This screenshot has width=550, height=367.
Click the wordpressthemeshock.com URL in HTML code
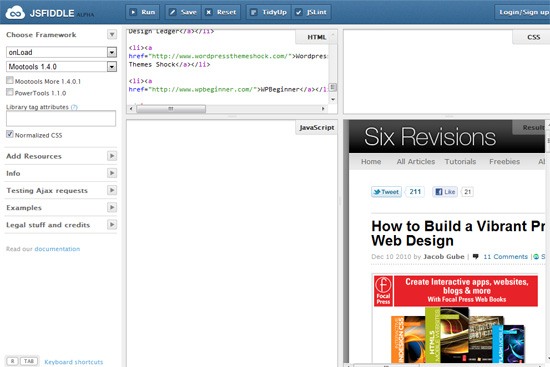pos(220,56)
